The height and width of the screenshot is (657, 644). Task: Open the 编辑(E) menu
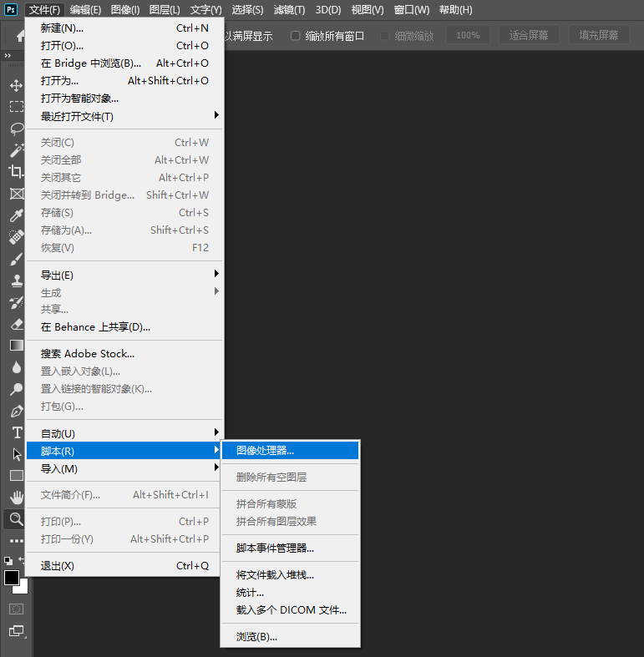85,10
